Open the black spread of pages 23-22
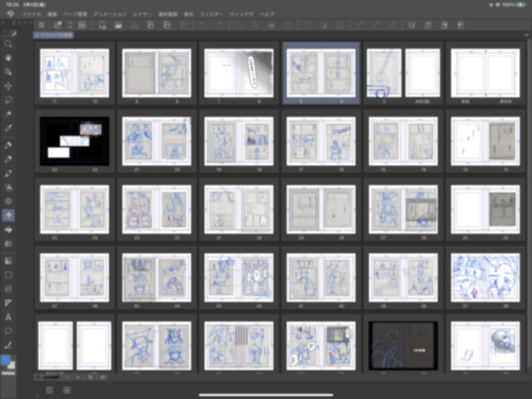532x399 pixels. (75, 141)
